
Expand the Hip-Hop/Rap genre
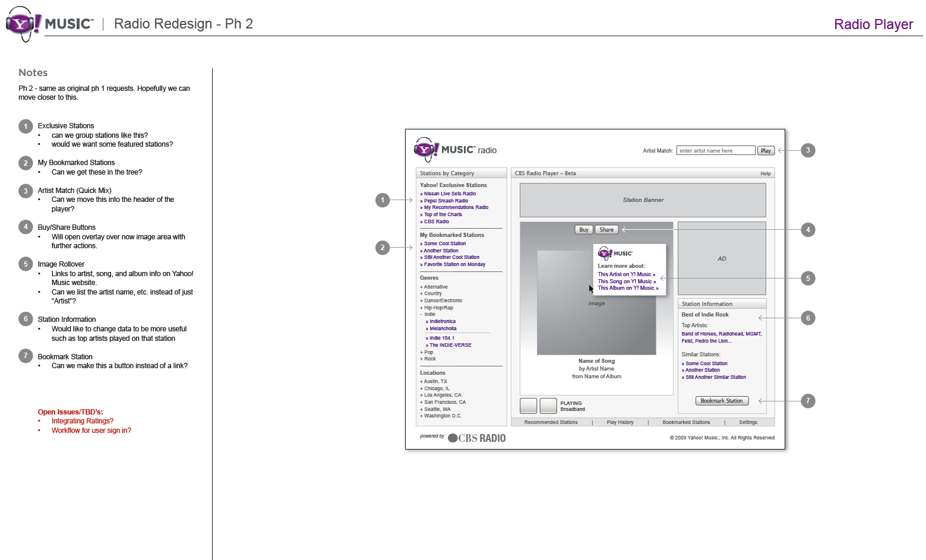(x=422, y=308)
